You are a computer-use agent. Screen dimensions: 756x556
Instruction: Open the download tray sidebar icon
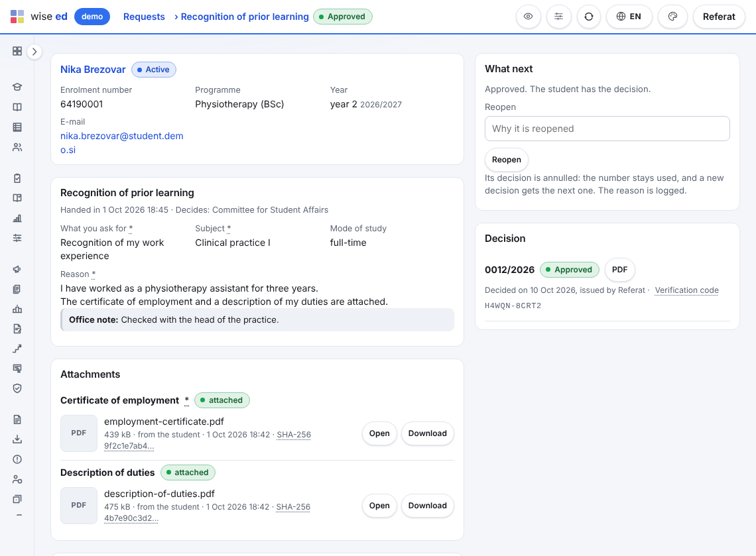tap(17, 439)
